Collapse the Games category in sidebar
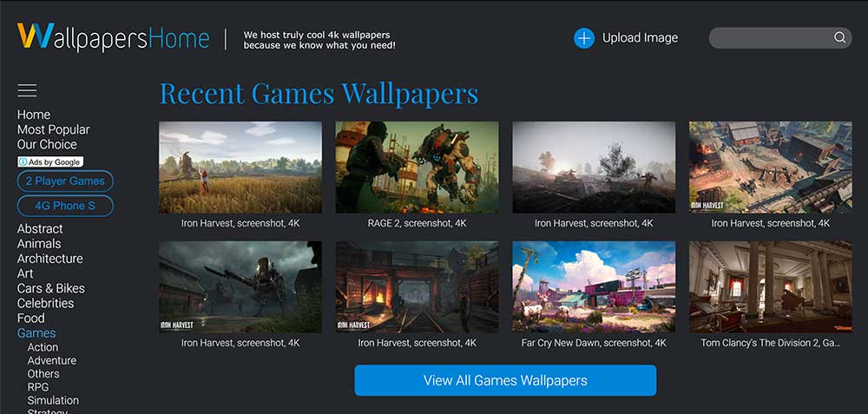868x414 pixels. point(36,333)
